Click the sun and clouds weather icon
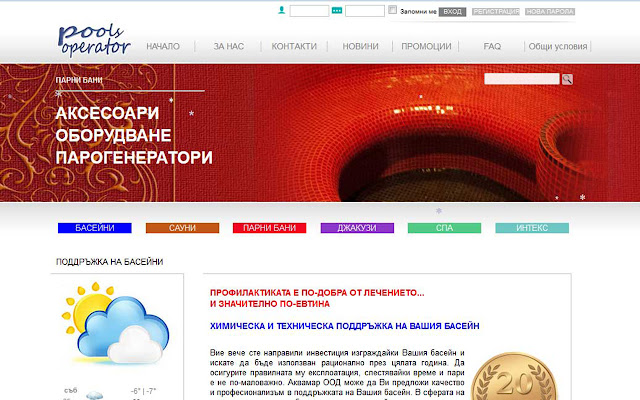 [x=115, y=323]
